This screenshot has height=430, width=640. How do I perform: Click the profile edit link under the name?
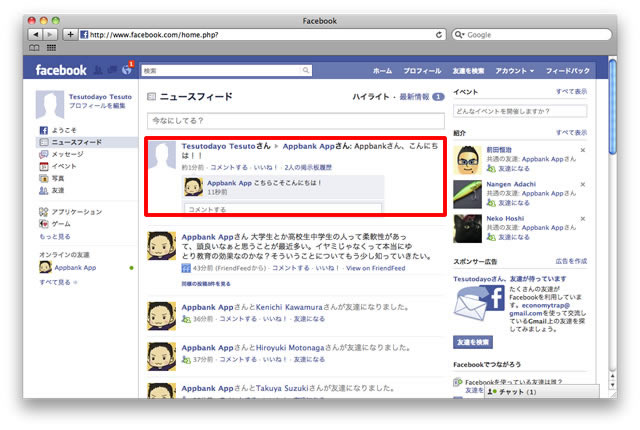(x=97, y=106)
